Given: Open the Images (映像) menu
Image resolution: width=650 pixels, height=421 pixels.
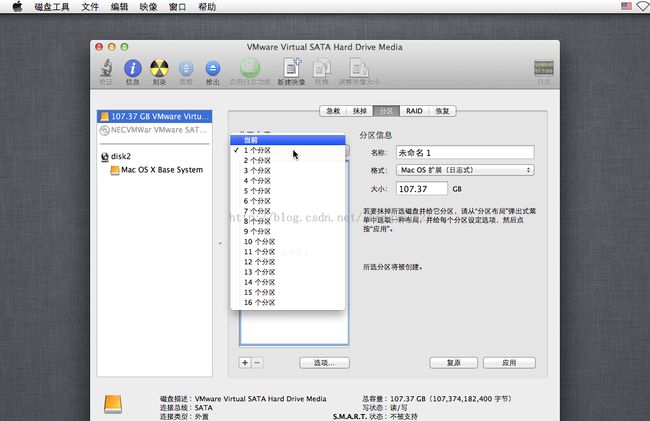Looking at the screenshot, I should point(148,7).
